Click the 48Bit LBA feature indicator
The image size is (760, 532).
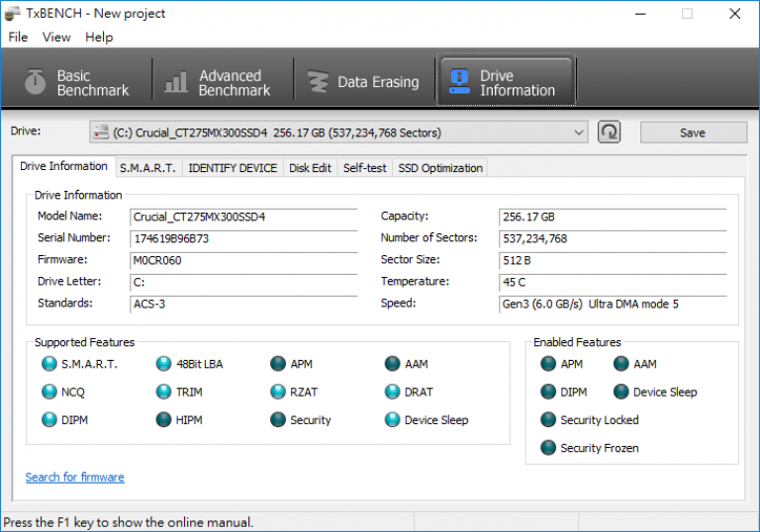(x=163, y=363)
